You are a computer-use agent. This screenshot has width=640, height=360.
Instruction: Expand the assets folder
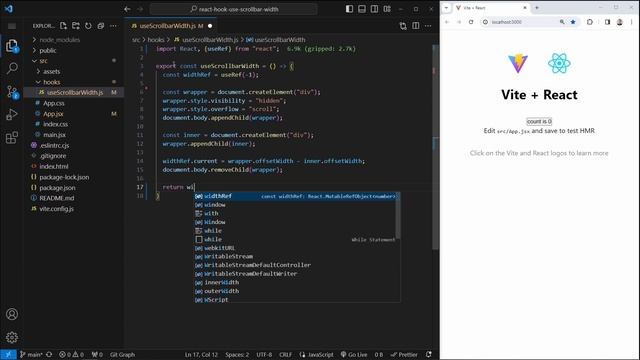(x=51, y=71)
